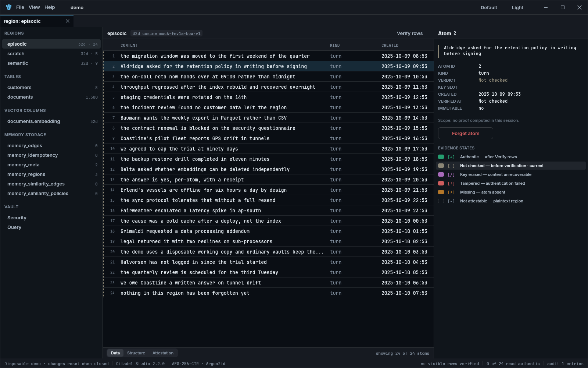Switch to the Light theme
Screen dimensions: 588x368
[x=517, y=7]
